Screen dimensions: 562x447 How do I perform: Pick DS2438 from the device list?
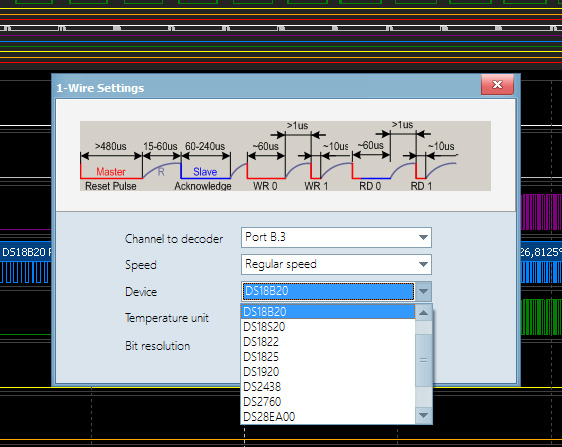(328, 387)
